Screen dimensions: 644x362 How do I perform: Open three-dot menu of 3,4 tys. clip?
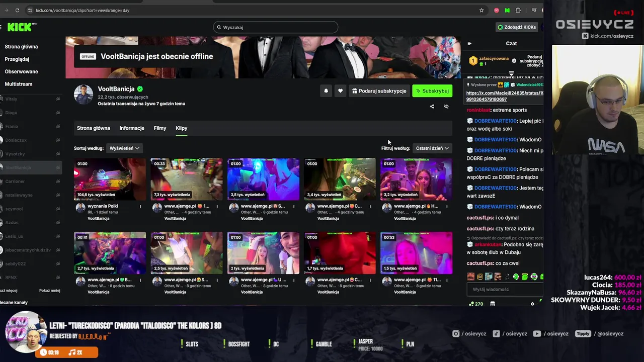pos(370,207)
